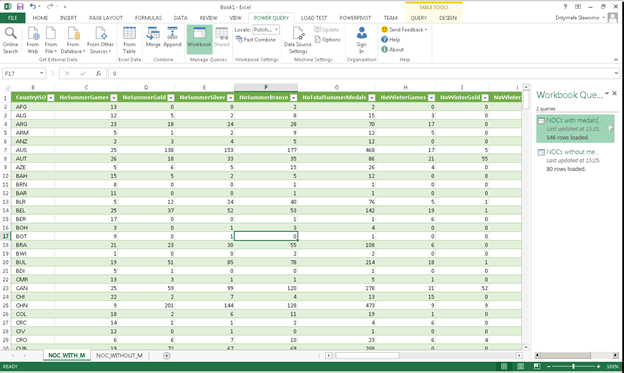Click the Undo icon
The height and width of the screenshot is (373, 624).
click(33, 6)
